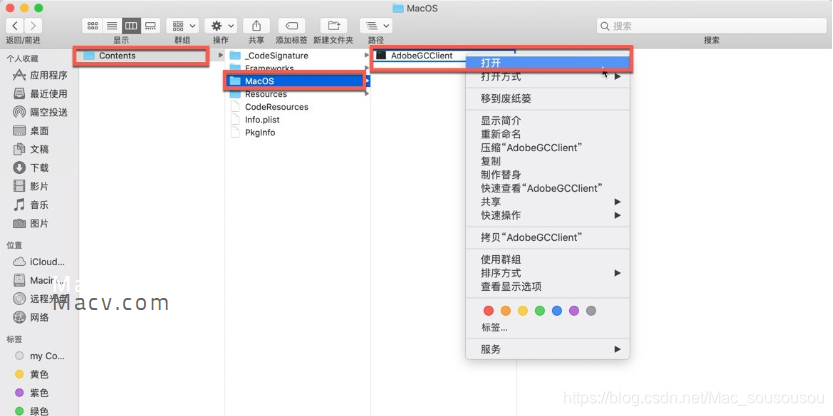
Task: Choose 制作替身 in context menu
Action: [x=547, y=175]
